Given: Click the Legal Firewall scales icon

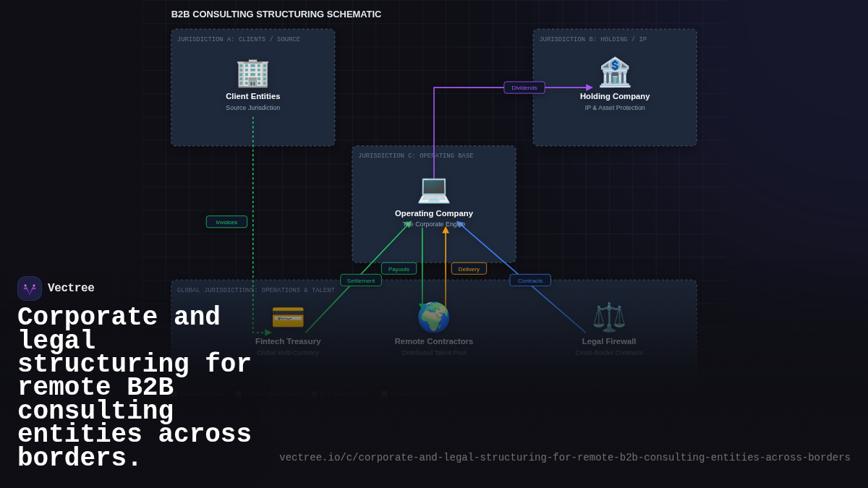Looking at the screenshot, I should 608,317.
